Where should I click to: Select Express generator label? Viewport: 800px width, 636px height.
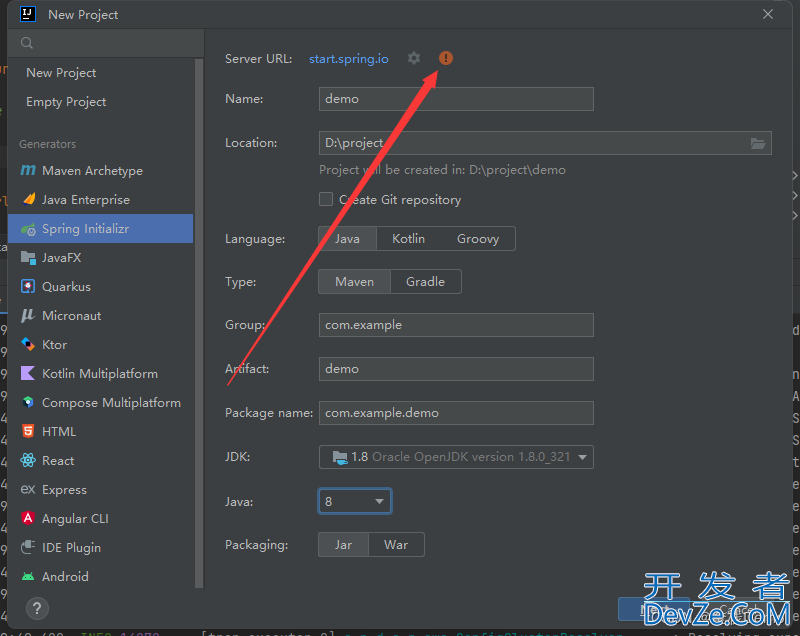[64, 490]
